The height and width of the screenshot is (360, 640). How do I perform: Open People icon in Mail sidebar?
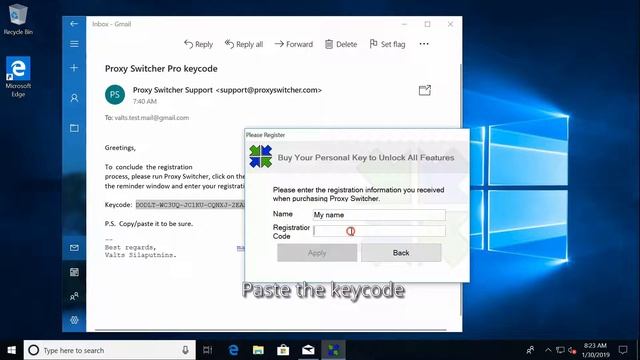(x=74, y=296)
